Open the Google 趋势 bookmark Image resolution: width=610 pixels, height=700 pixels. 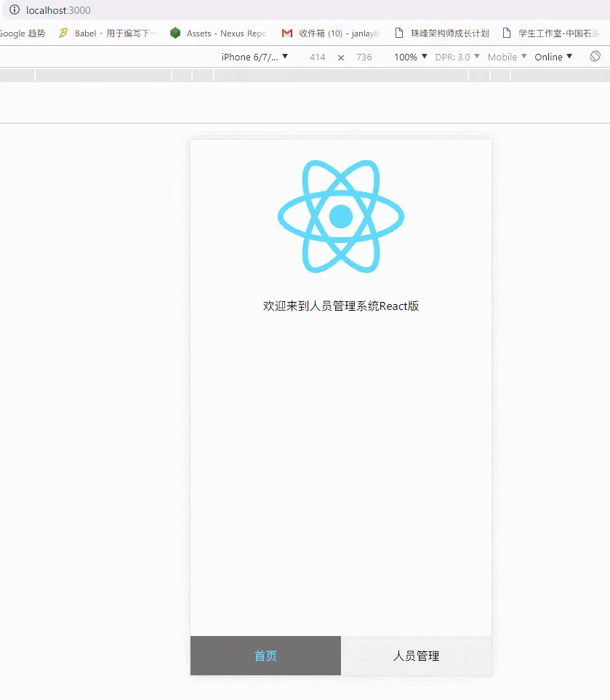pyautogui.click(x=23, y=33)
